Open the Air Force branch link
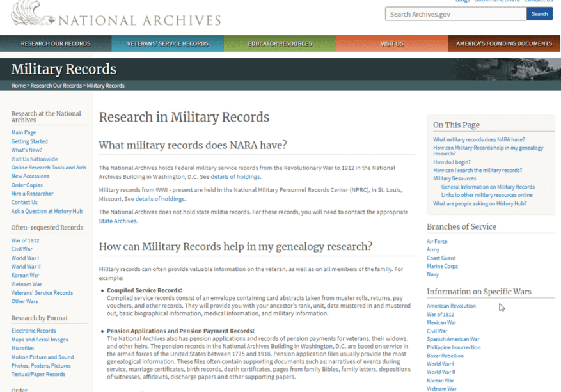The image size is (561, 392). 437,242
